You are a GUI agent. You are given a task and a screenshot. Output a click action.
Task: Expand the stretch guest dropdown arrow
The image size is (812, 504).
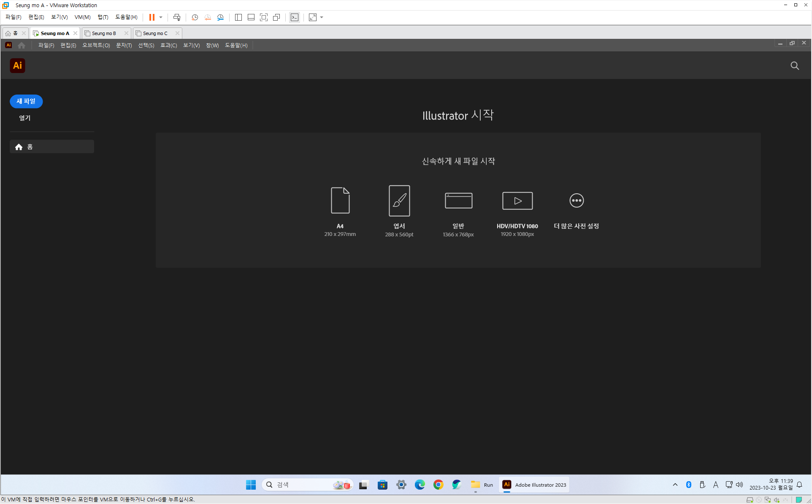coord(322,17)
